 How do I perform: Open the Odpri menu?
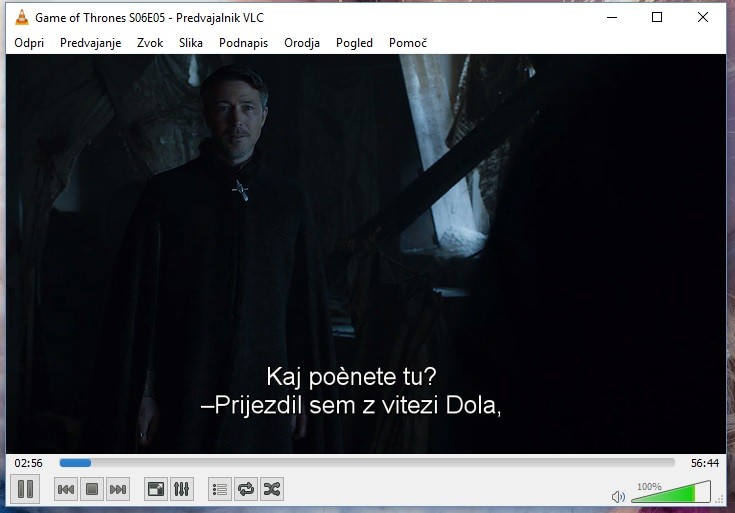pyautogui.click(x=29, y=43)
